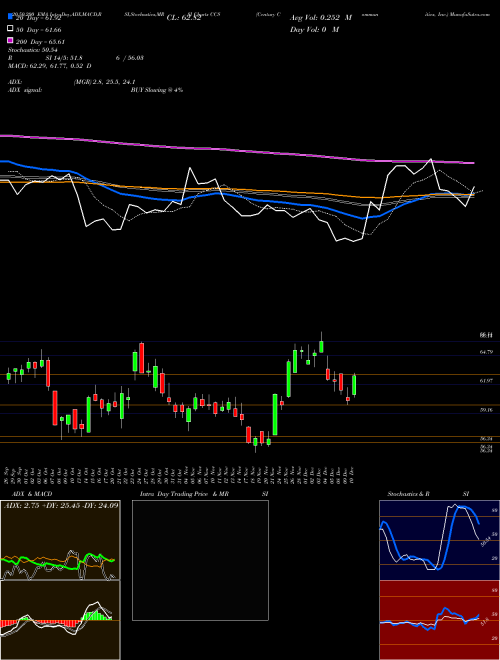Click the 64.79 price axis label

486,352
